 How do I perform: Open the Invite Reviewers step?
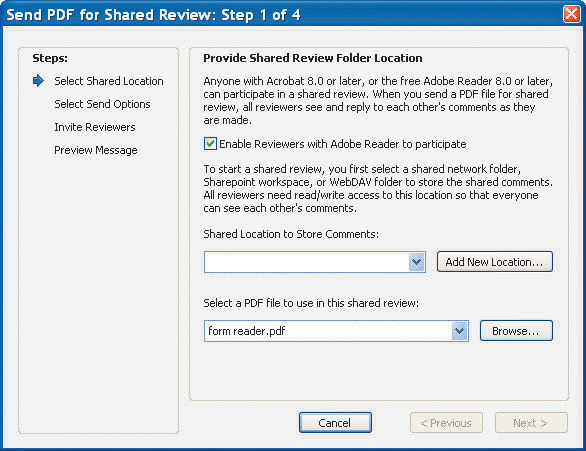(x=95, y=127)
